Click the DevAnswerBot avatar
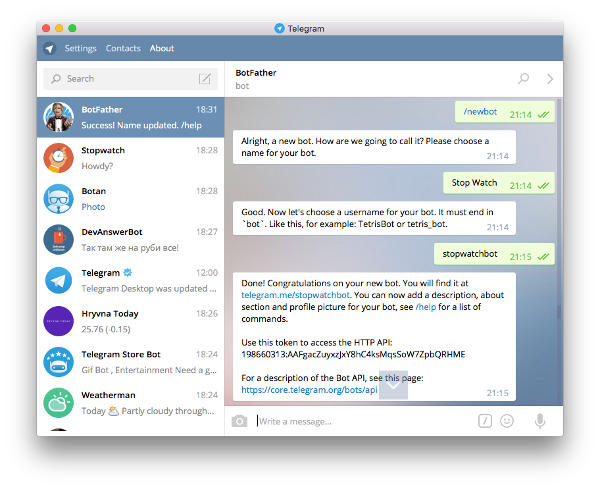 coord(59,240)
